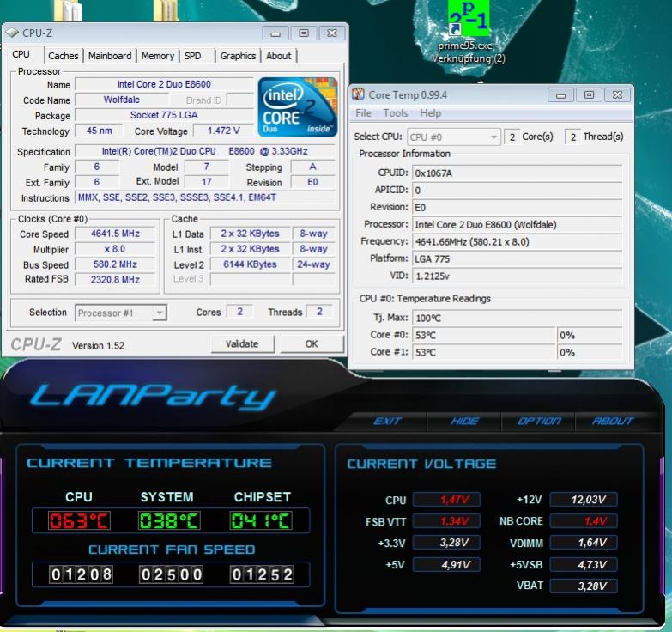Switch to the SPD tab

click(193, 56)
